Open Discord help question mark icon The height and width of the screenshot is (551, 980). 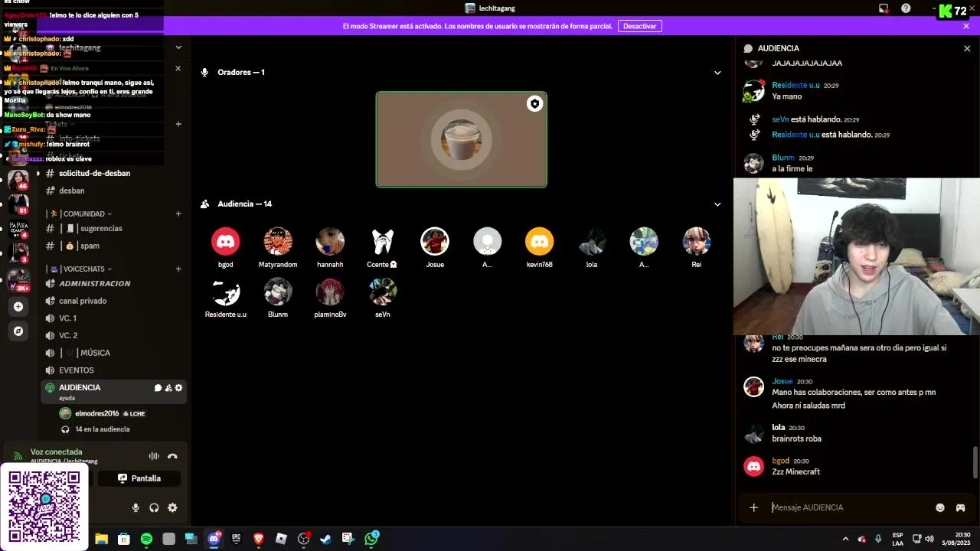[x=906, y=8]
